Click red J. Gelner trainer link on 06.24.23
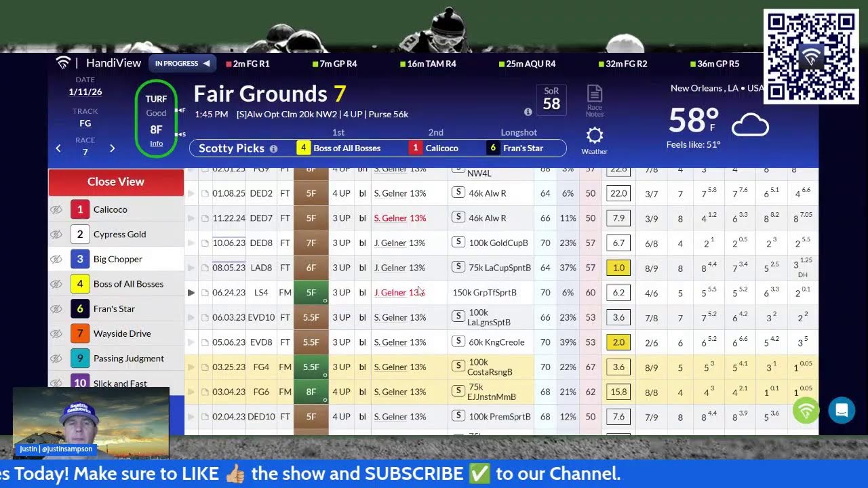Viewport: 868px width, 488px height. click(x=399, y=293)
